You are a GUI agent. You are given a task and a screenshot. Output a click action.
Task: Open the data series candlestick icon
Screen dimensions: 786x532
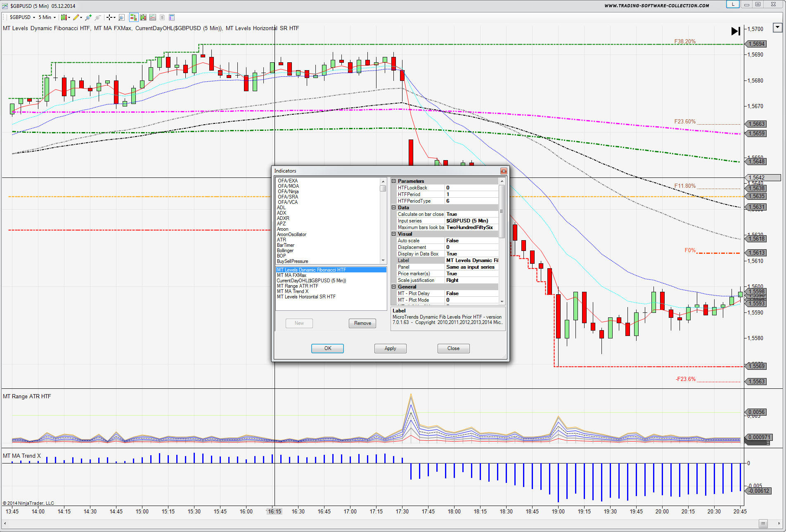coord(143,17)
